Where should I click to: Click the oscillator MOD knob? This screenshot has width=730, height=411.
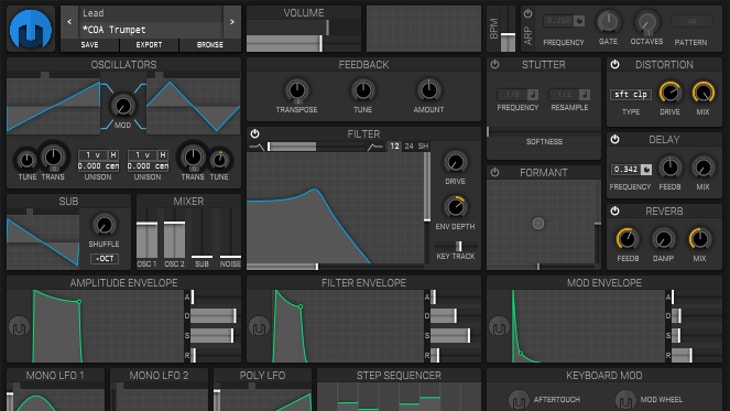click(123, 106)
